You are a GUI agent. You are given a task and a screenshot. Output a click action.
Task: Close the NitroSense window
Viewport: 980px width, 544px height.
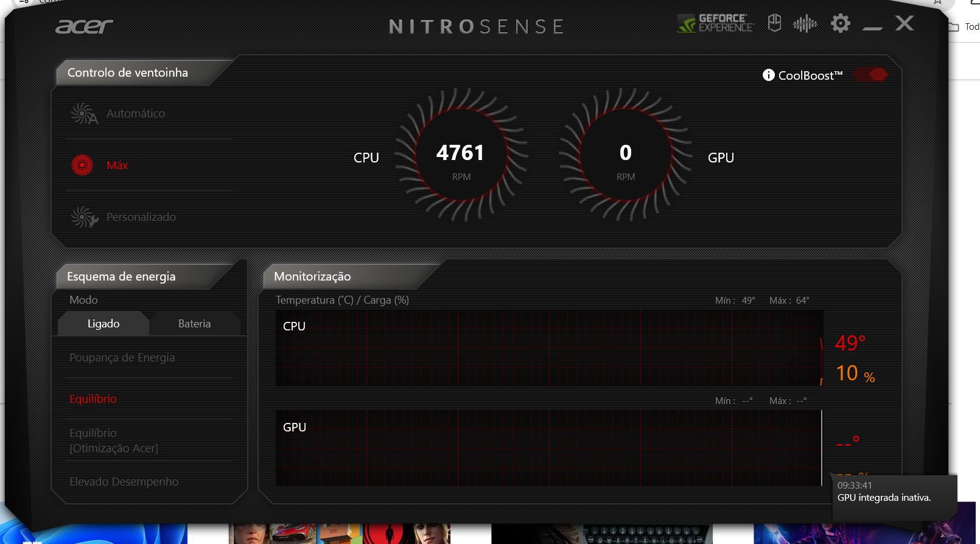coord(905,23)
